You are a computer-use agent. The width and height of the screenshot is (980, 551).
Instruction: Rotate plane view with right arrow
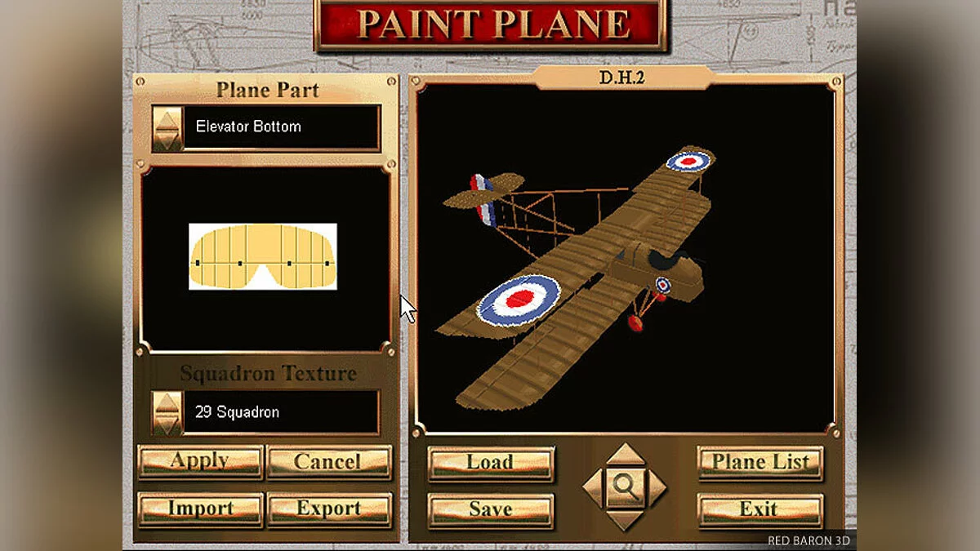[657, 487]
